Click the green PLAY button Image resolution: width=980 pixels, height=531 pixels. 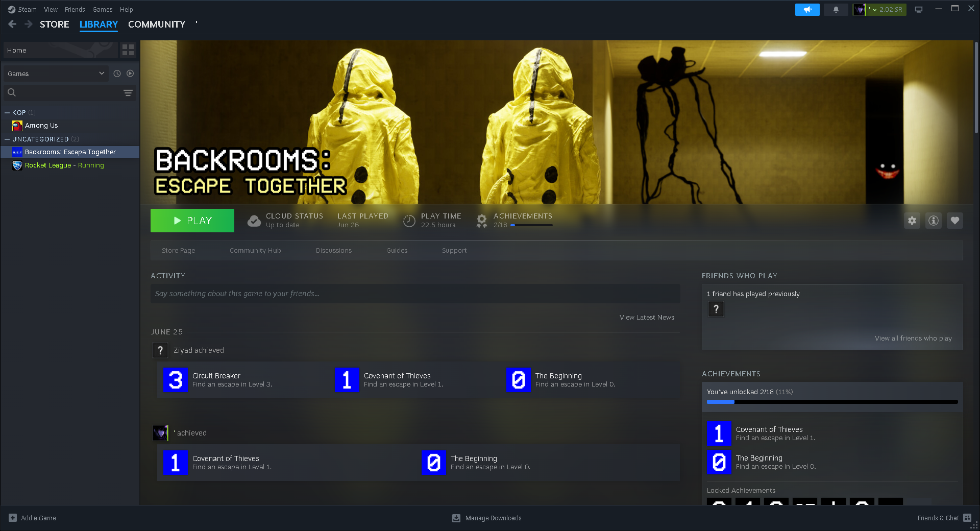192,221
